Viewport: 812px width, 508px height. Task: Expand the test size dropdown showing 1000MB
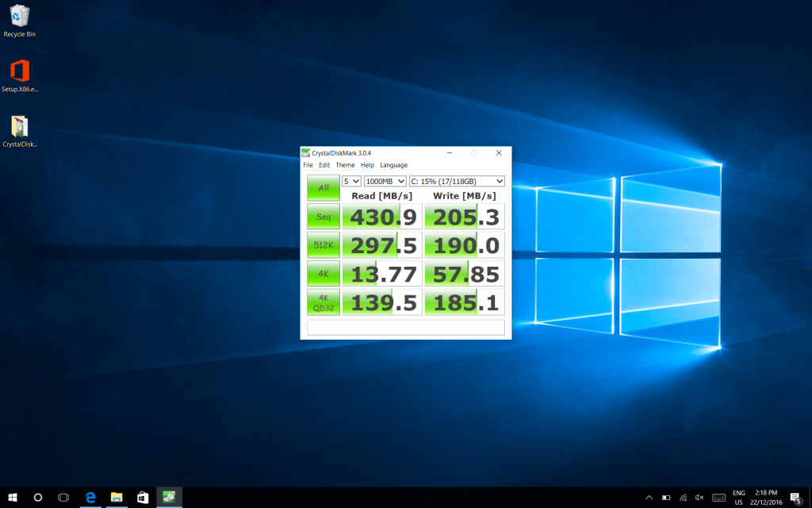click(385, 181)
